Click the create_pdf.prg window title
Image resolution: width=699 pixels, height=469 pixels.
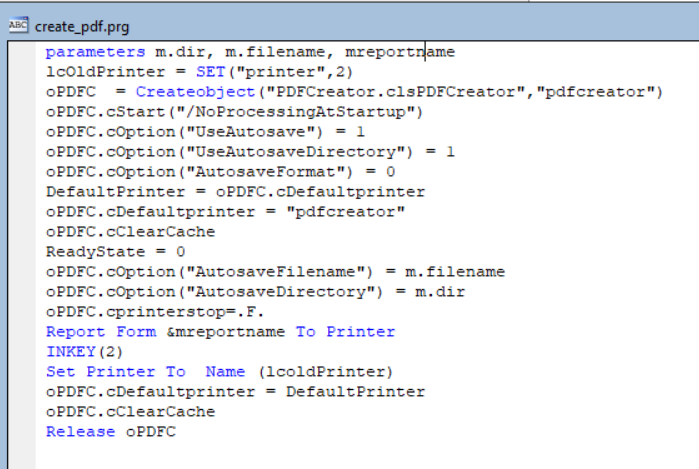(x=82, y=27)
